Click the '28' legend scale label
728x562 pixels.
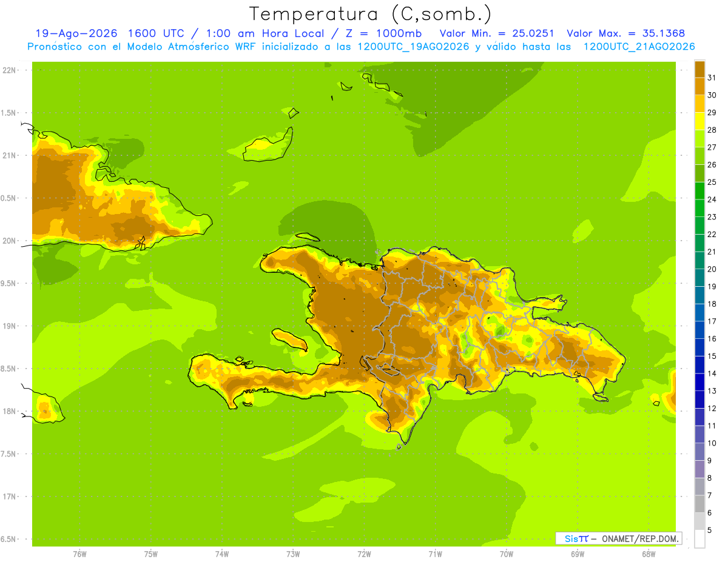click(712, 130)
